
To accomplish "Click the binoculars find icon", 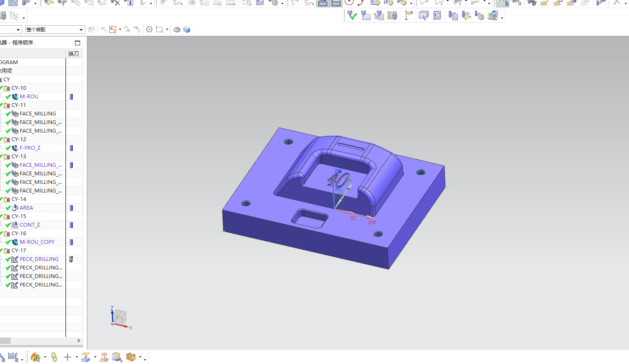I will pos(531,3).
